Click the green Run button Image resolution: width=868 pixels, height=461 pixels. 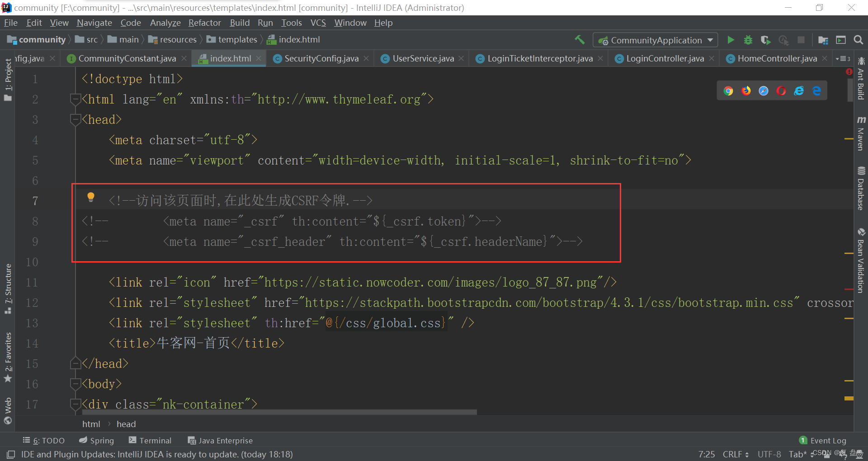coord(731,40)
